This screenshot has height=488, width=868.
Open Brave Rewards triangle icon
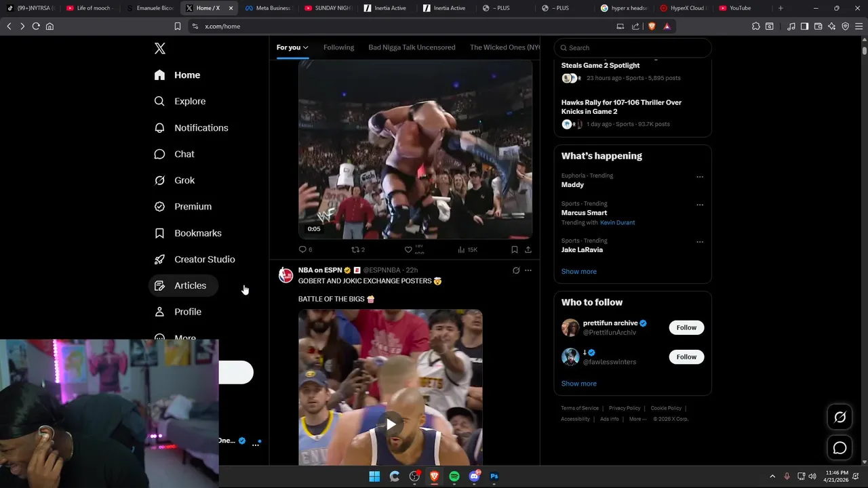667,26
